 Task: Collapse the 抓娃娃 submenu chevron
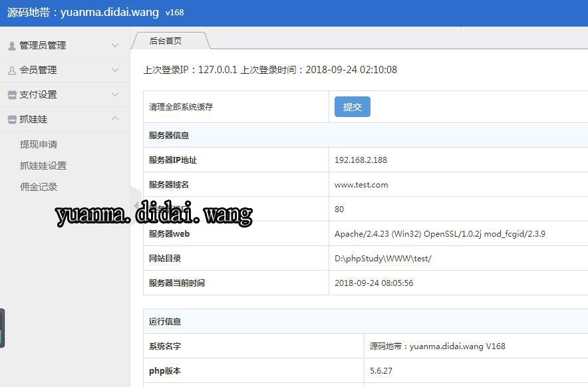(x=115, y=119)
